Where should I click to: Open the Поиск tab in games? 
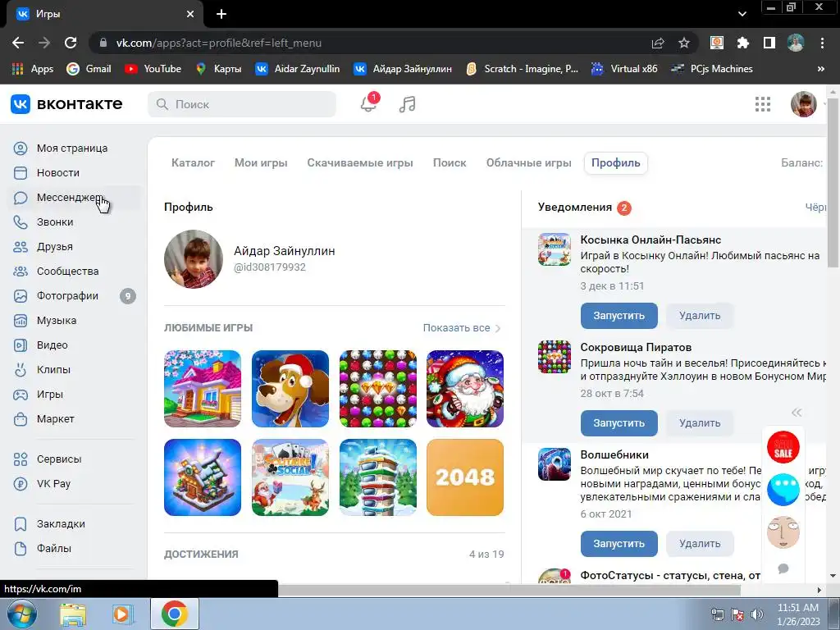pyautogui.click(x=450, y=163)
